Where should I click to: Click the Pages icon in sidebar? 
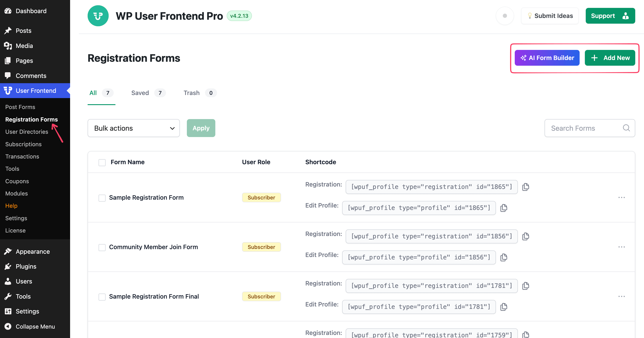[x=8, y=61]
